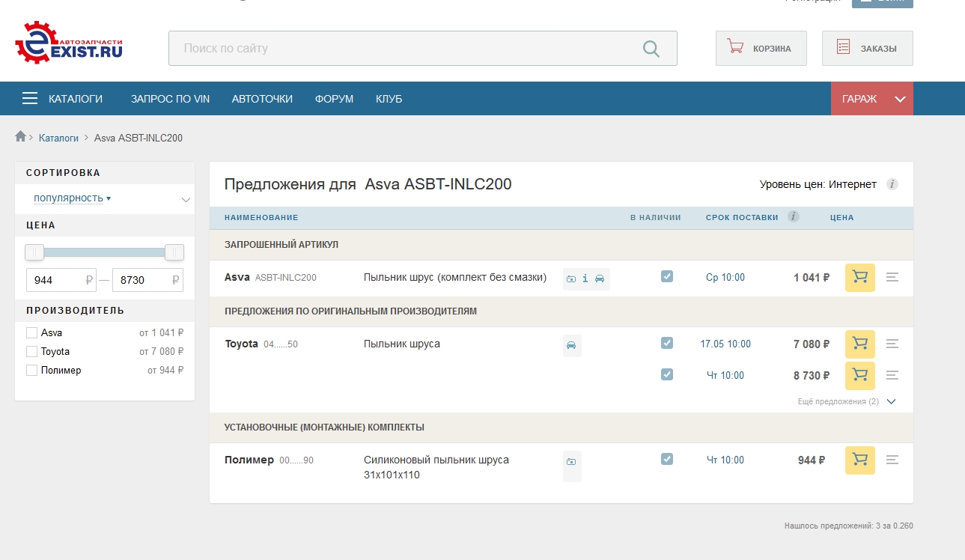Open the популярность sort dropdown
The image size is (965, 560).
(72, 198)
